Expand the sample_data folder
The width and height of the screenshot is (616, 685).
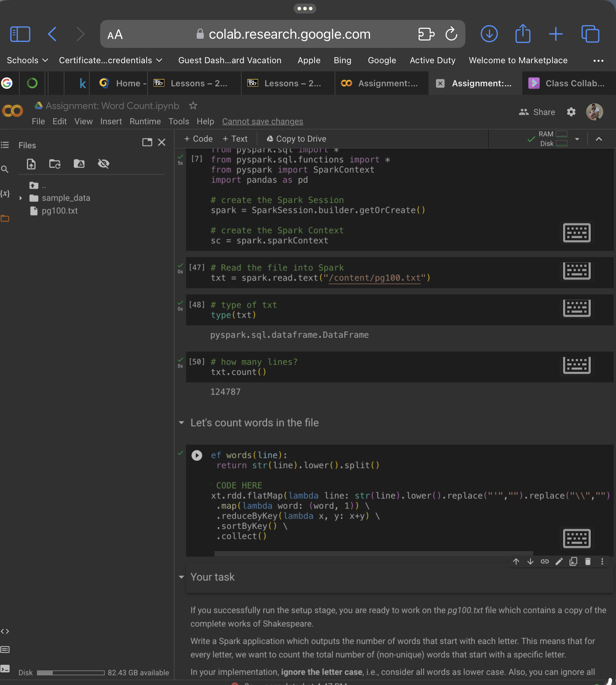point(21,198)
